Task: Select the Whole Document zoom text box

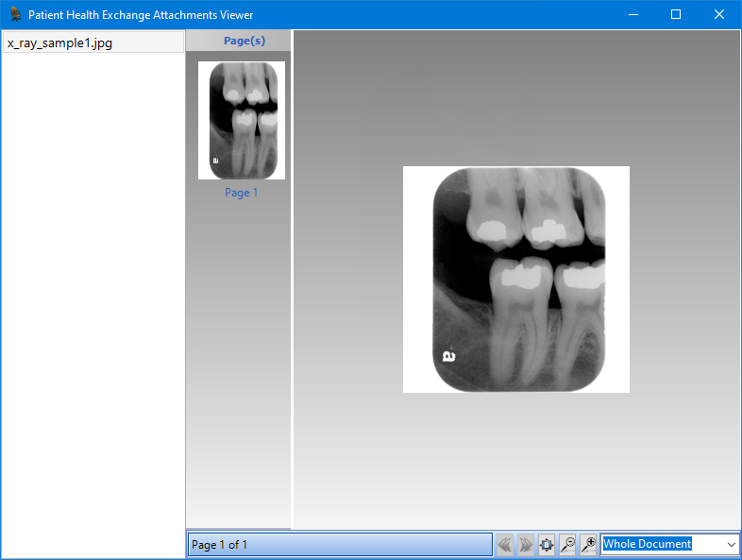Action: [659, 545]
